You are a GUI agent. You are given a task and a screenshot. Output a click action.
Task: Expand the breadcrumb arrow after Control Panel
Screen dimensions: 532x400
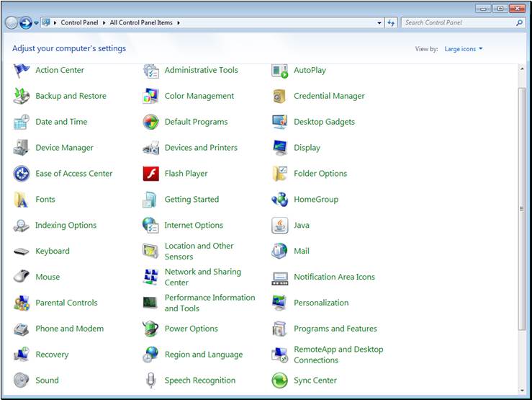click(104, 23)
